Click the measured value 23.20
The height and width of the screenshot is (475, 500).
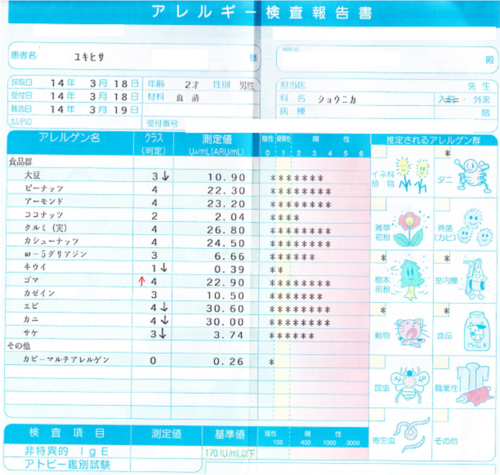226,203
